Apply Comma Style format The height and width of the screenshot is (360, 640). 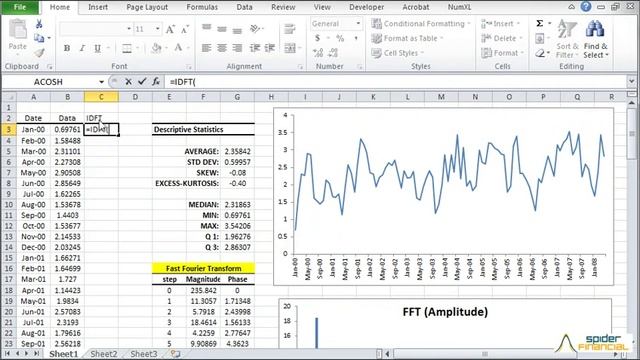(356, 38)
